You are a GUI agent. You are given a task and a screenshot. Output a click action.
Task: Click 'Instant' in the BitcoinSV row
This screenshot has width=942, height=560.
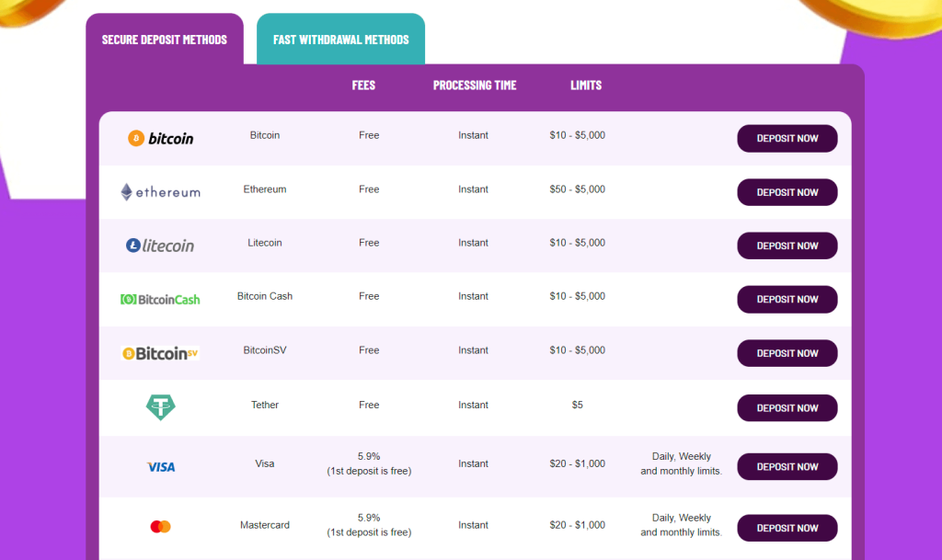[474, 350]
